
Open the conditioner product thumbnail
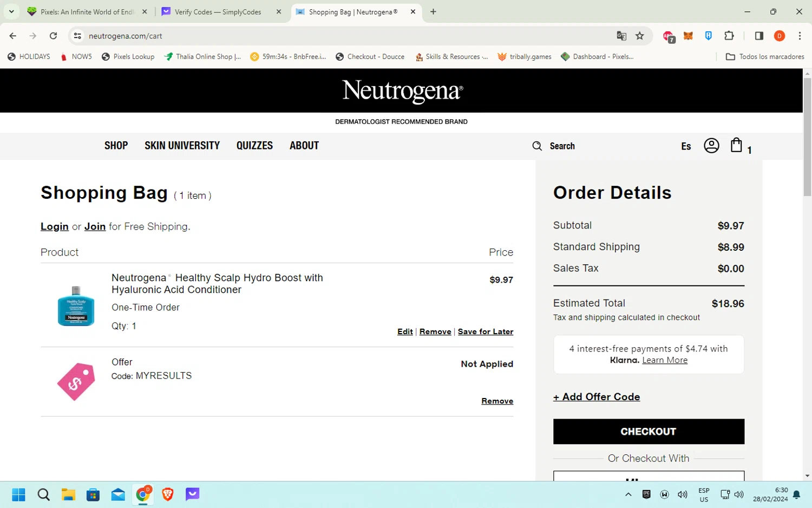click(x=76, y=307)
